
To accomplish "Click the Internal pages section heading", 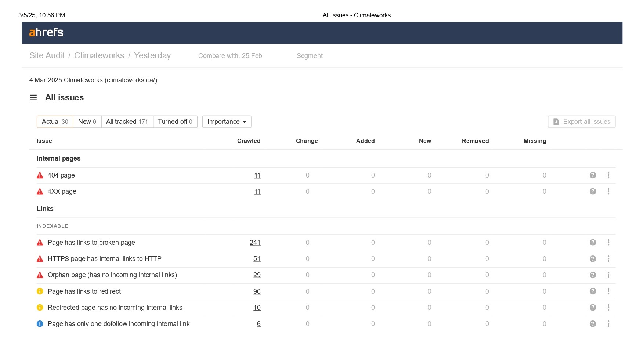I will (59, 158).
